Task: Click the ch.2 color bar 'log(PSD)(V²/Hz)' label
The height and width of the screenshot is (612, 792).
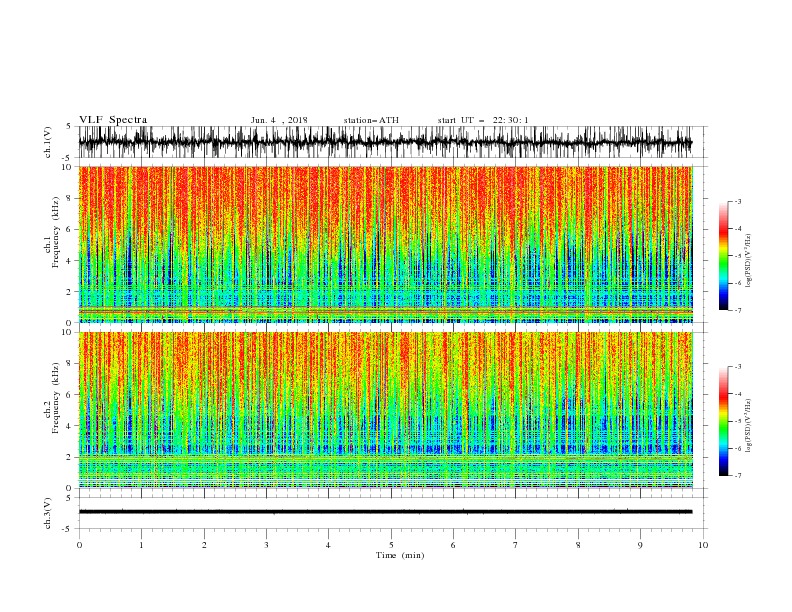Action: click(748, 426)
